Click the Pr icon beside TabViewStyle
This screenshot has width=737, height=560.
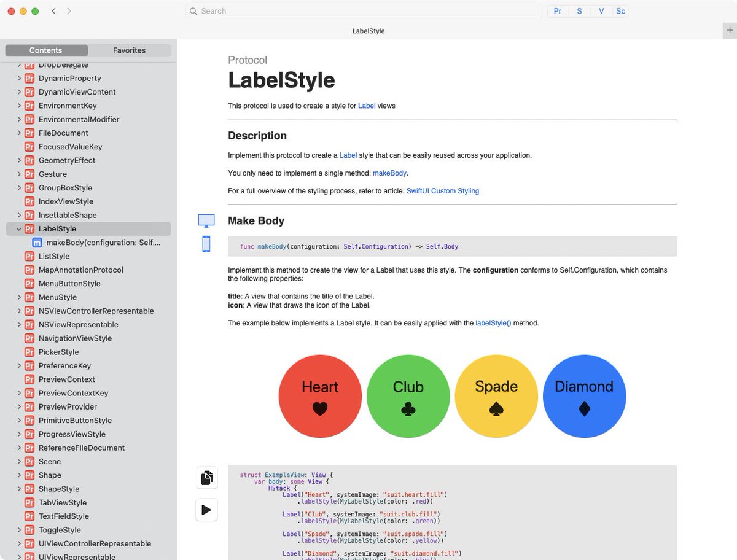point(29,502)
